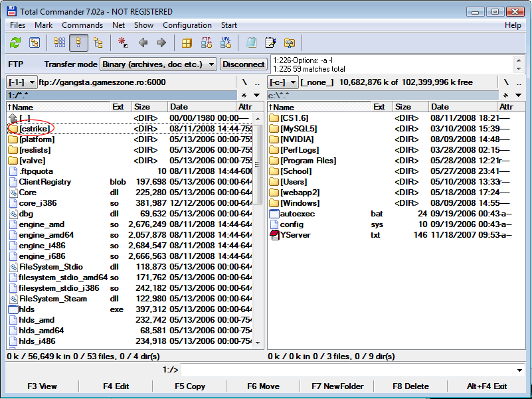Viewport: 532px width, 399px height.
Task: Click the Back arrow toolbar icon
Action: [x=143, y=42]
